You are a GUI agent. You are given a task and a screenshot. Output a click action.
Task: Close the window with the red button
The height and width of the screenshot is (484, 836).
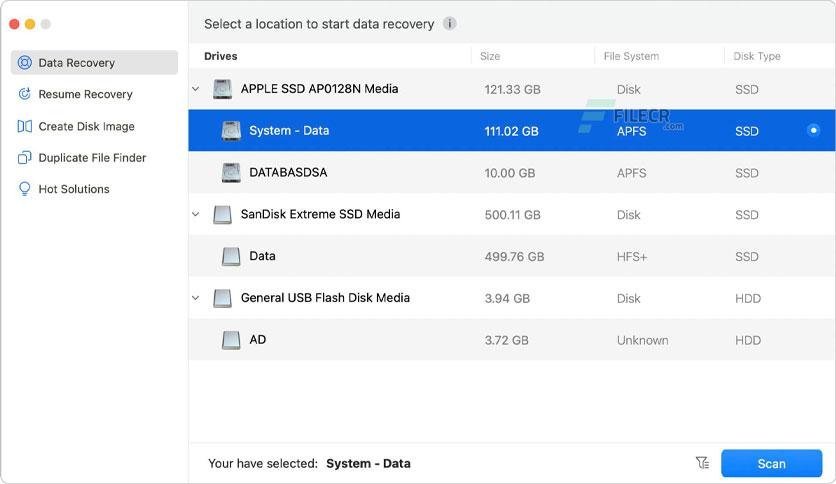[x=14, y=24]
